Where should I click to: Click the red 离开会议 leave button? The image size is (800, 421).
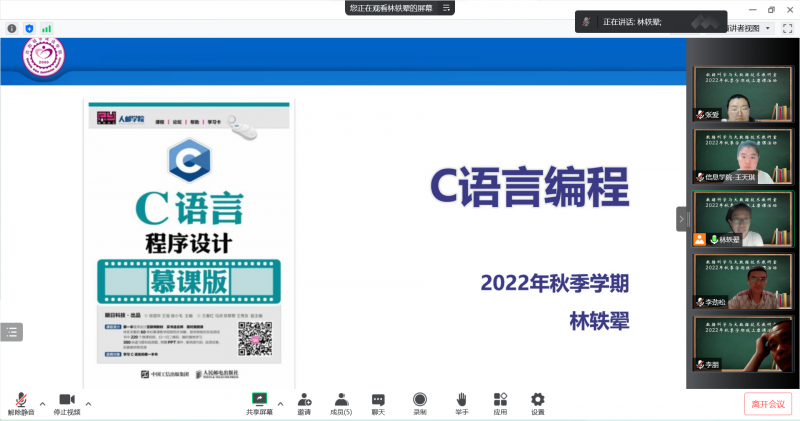pyautogui.click(x=767, y=403)
